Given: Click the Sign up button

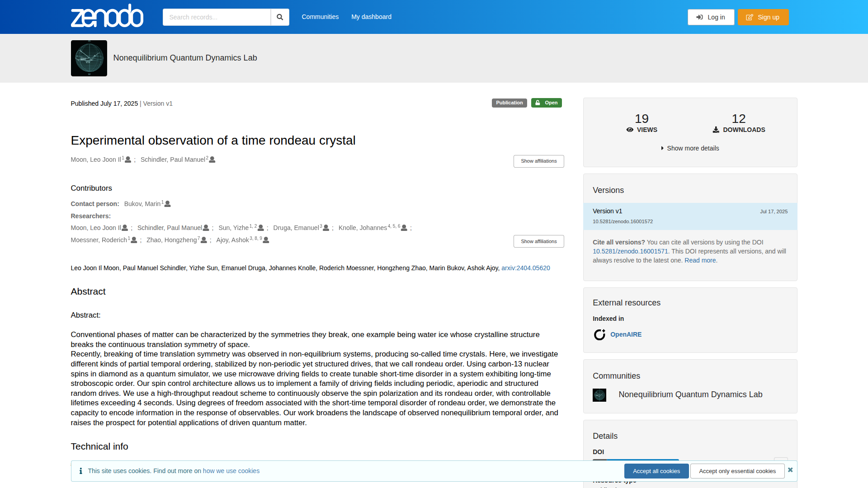Looking at the screenshot, I should coord(763,17).
